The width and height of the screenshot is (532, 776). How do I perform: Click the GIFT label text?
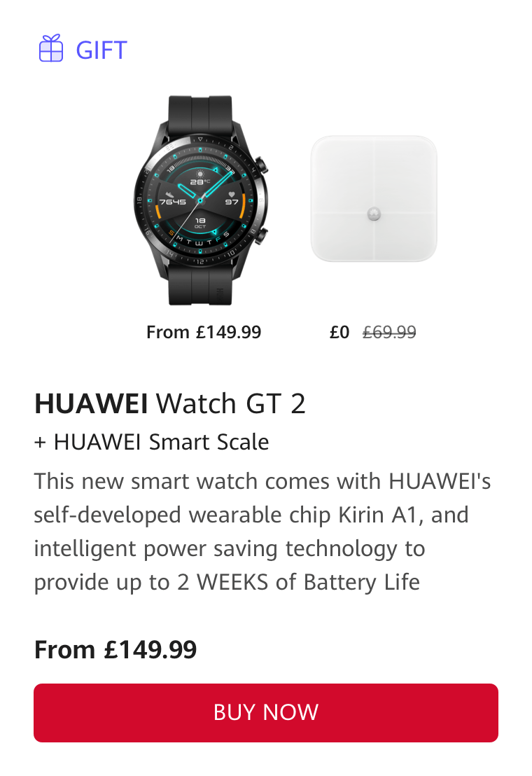[x=101, y=50]
